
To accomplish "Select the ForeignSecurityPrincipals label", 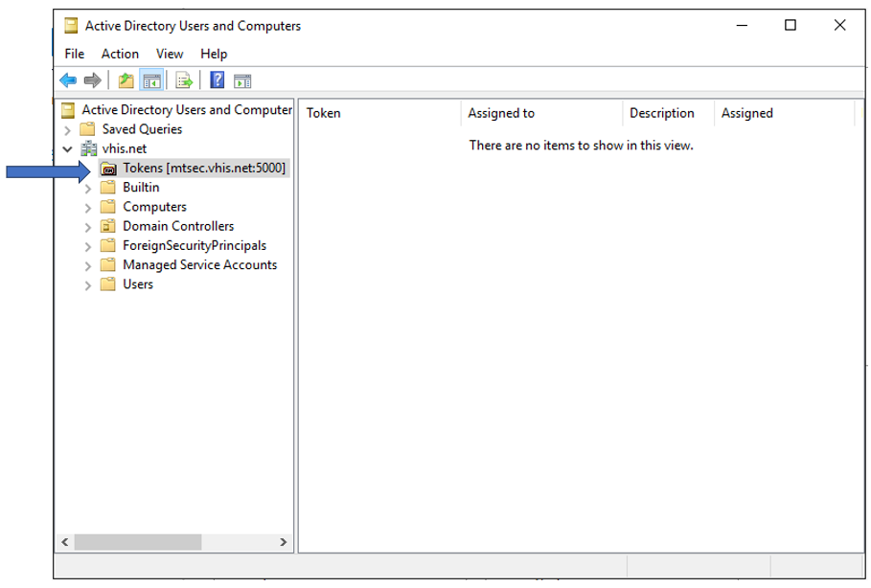I will [x=195, y=246].
